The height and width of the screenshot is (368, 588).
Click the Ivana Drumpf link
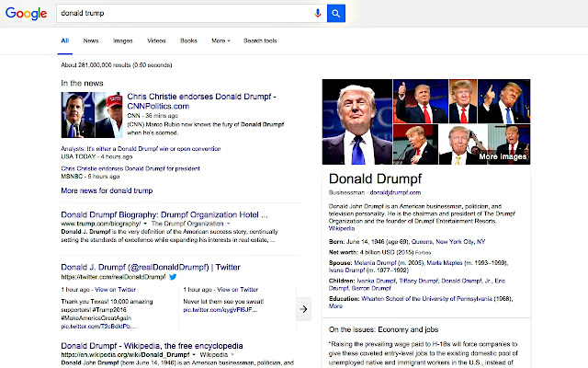(346, 270)
